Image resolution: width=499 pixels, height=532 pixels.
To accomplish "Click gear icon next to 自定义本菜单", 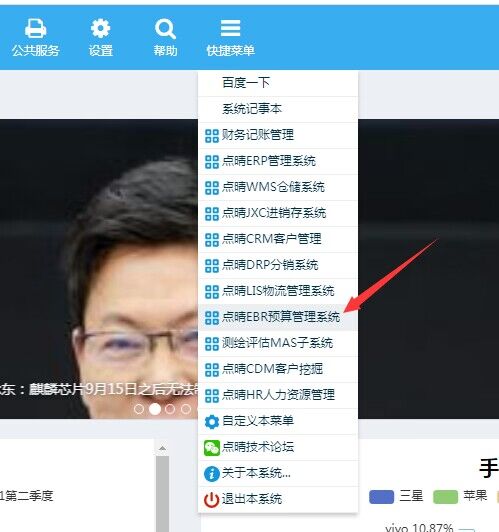I will tap(212, 421).
